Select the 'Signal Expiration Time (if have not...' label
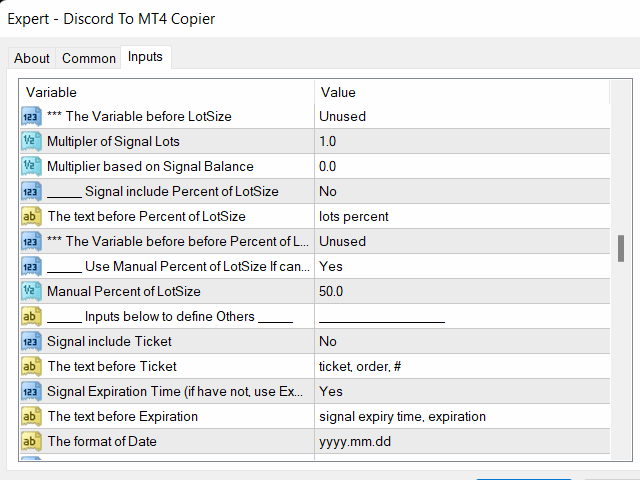This screenshot has width=640, height=480. (x=175, y=391)
